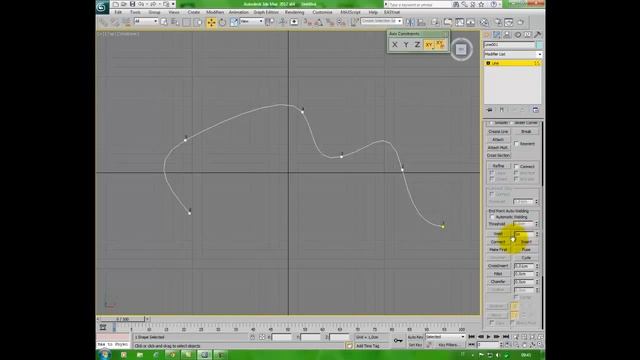Restrict to X axis constraint
This screenshot has width=640, height=360.
click(395, 45)
